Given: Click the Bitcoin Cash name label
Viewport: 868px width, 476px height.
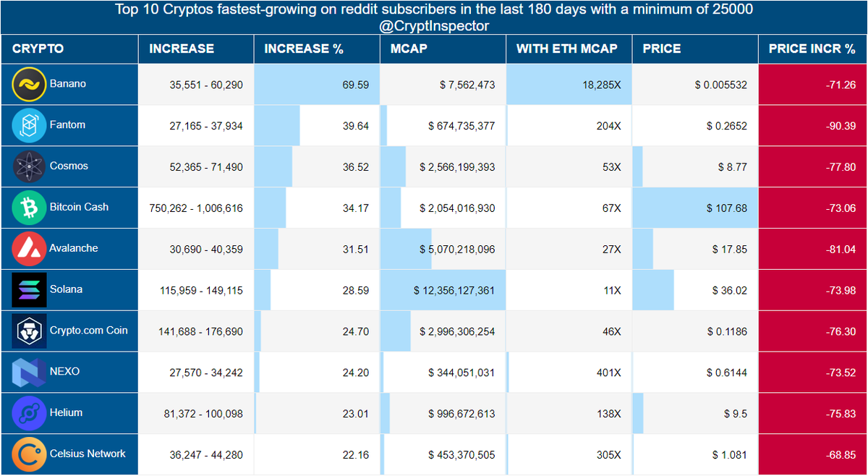Looking at the screenshot, I should [79, 208].
